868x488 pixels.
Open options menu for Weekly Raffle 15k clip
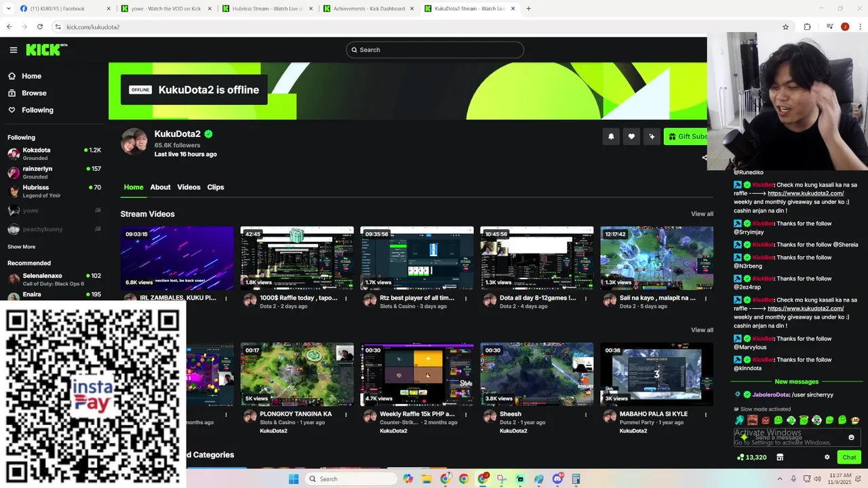[466, 414]
